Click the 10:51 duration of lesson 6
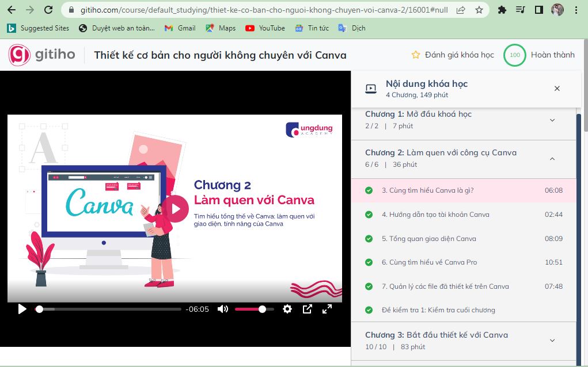588x367 pixels. click(x=553, y=262)
